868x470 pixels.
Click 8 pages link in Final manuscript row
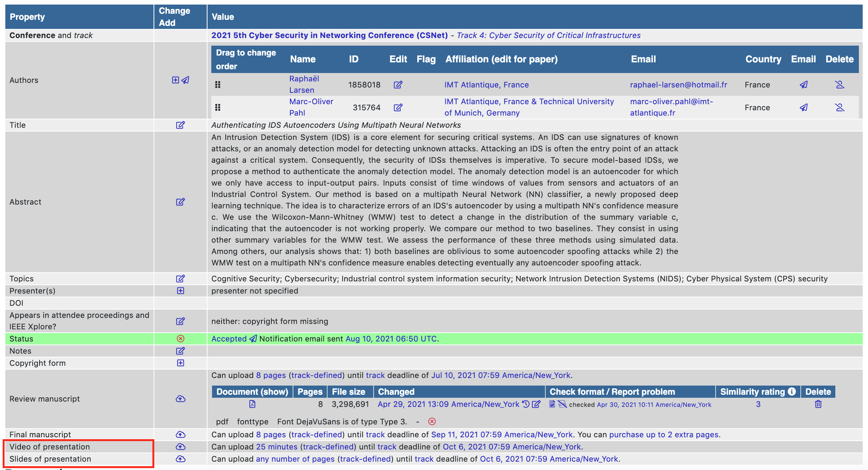[271, 434]
